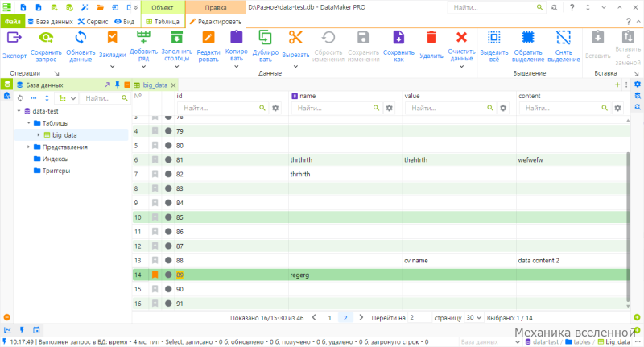This screenshot has height=347, width=644.
Task: Open Закладки dropdown arrow
Action: pyautogui.click(x=112, y=67)
